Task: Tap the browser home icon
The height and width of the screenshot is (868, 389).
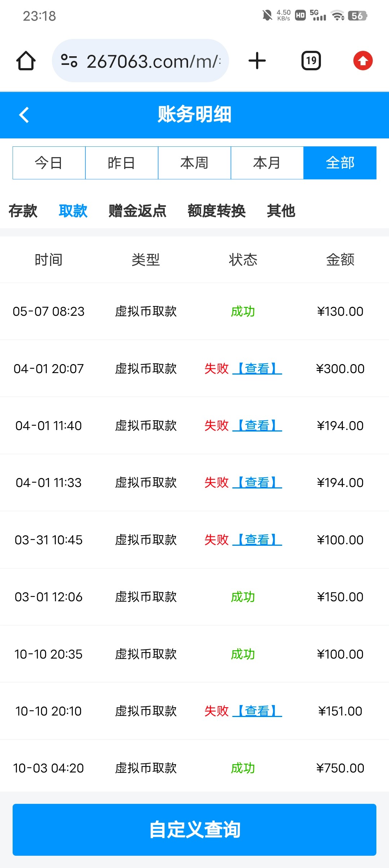Action: (26, 61)
